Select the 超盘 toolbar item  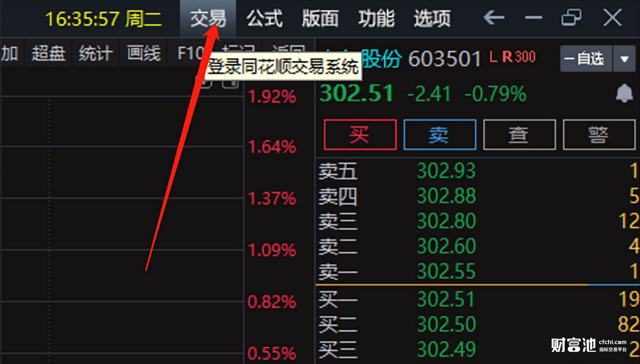pyautogui.click(x=49, y=53)
